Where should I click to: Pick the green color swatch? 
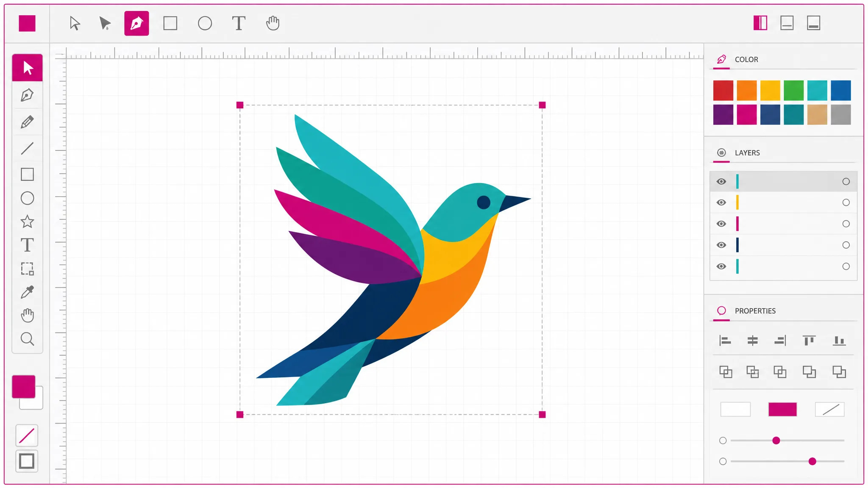pyautogui.click(x=794, y=90)
